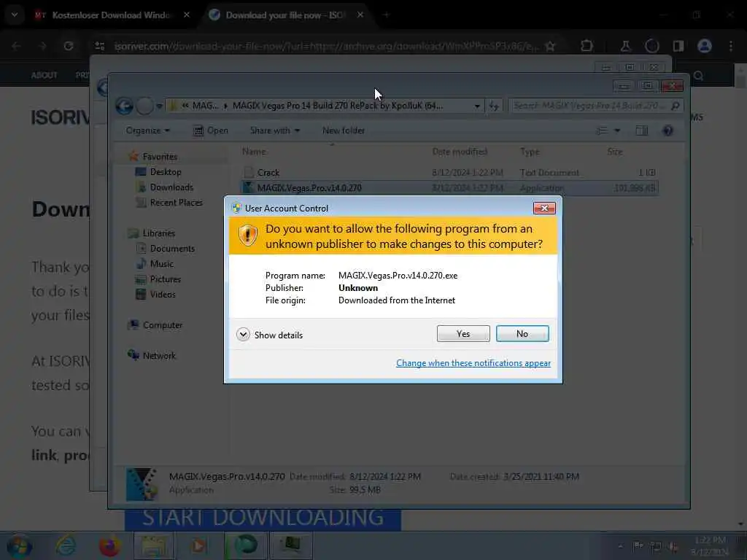This screenshot has width=747, height=560.
Task: Click the browser address bar URL
Action: click(326, 46)
